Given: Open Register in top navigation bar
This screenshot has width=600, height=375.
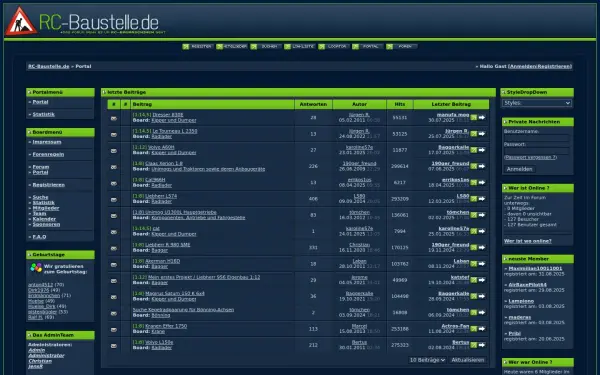Looking at the screenshot, I should [x=197, y=47].
